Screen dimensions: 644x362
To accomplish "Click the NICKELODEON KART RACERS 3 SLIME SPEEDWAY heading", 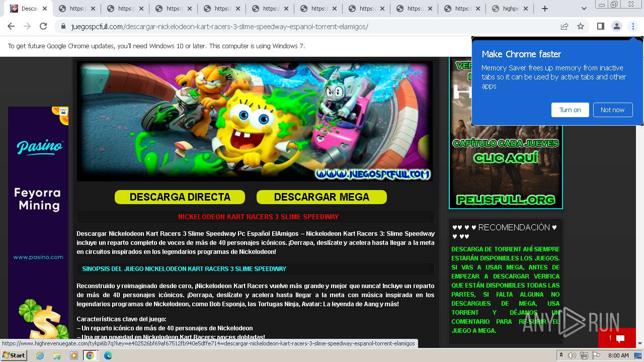I will pos(258,217).
